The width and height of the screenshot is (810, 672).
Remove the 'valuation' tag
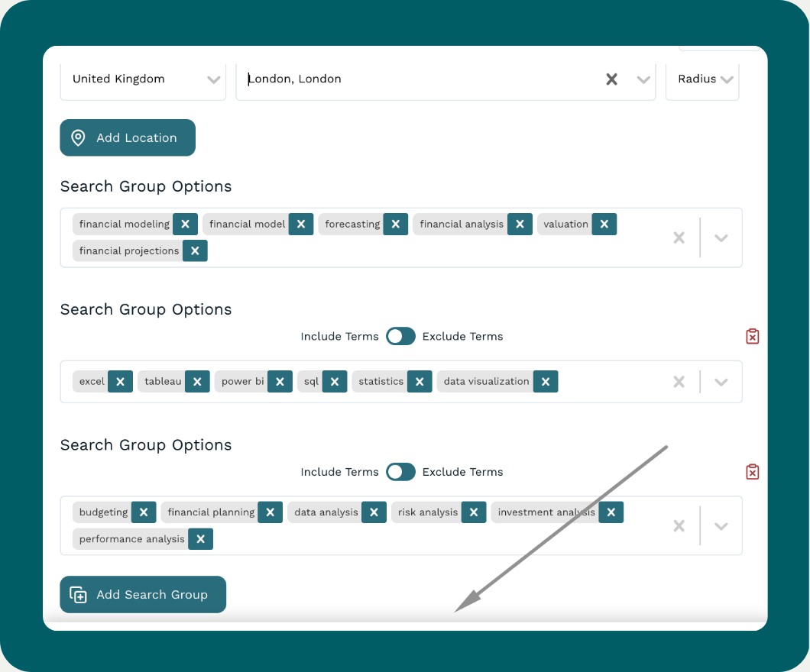(604, 224)
